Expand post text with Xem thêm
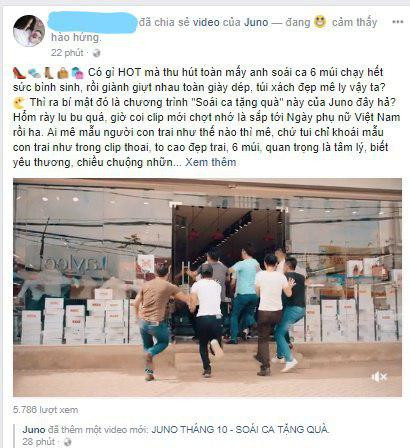The image size is (410, 448). pos(210,162)
